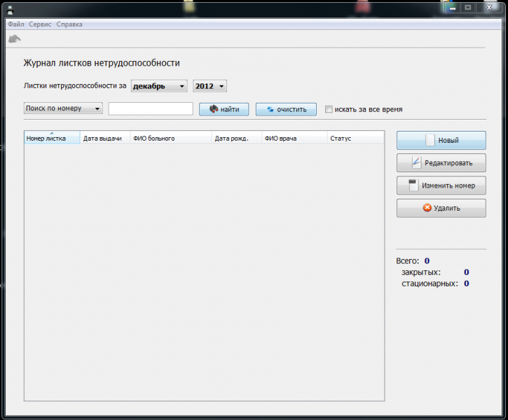
Task: Sort by the Номер листка column header
Action: coord(52,138)
